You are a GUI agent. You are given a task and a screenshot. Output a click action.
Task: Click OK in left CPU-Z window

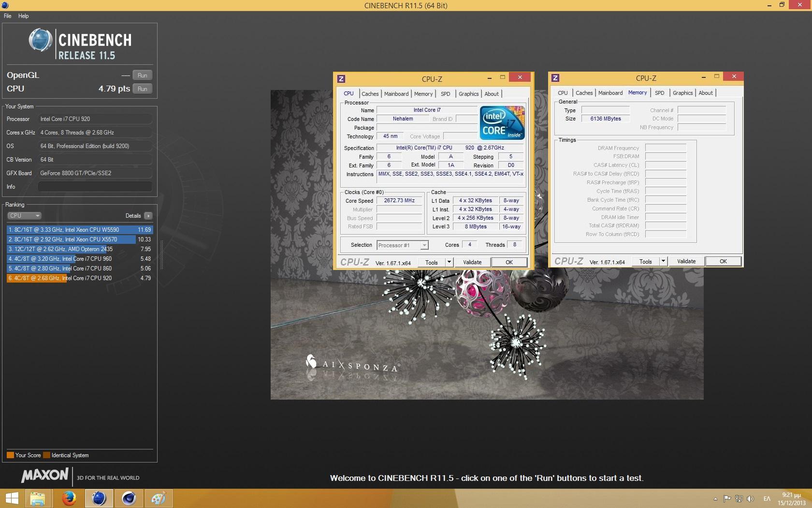[x=509, y=262]
